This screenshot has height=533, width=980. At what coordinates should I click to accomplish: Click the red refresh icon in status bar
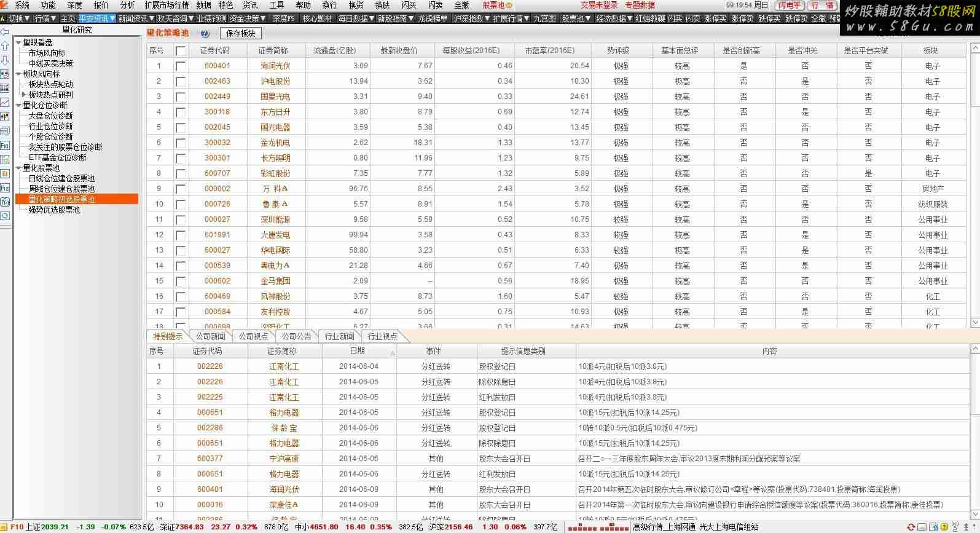click(911, 527)
